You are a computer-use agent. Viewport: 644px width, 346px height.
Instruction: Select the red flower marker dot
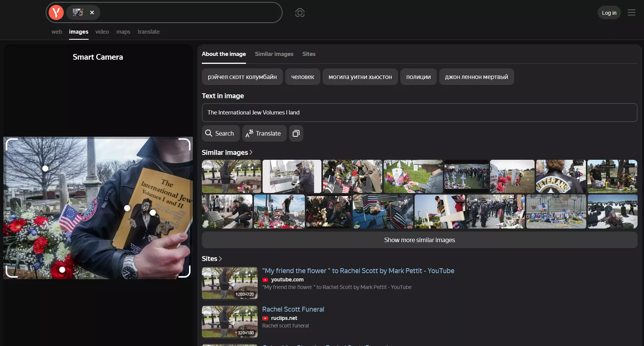coord(62,270)
